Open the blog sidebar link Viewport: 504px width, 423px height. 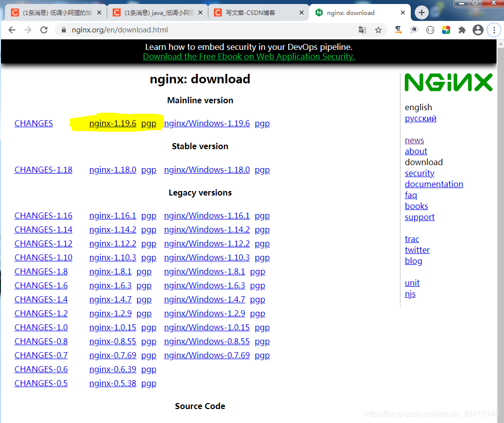point(413,261)
